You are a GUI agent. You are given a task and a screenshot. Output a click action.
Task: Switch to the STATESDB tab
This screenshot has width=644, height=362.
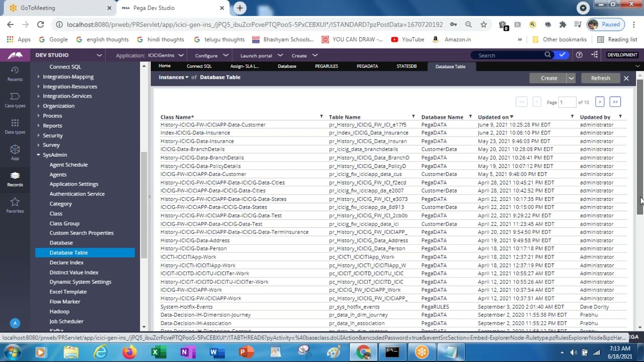coord(407,66)
